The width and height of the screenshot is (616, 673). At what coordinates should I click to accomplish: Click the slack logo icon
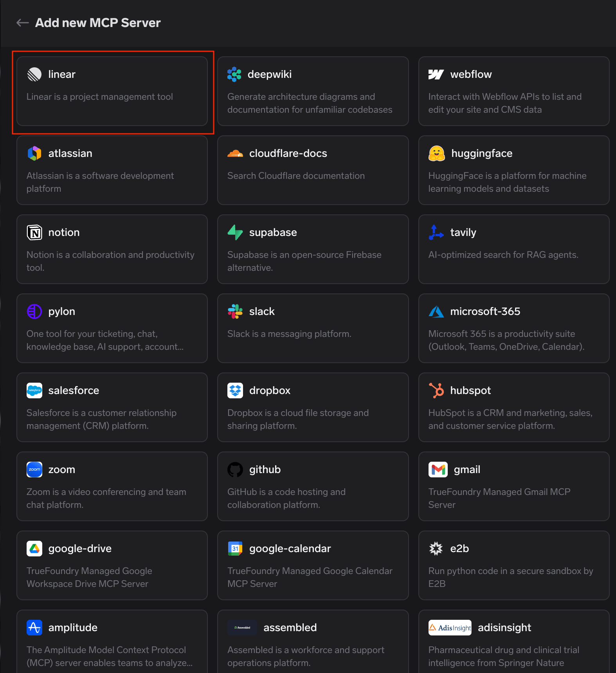coord(235,311)
